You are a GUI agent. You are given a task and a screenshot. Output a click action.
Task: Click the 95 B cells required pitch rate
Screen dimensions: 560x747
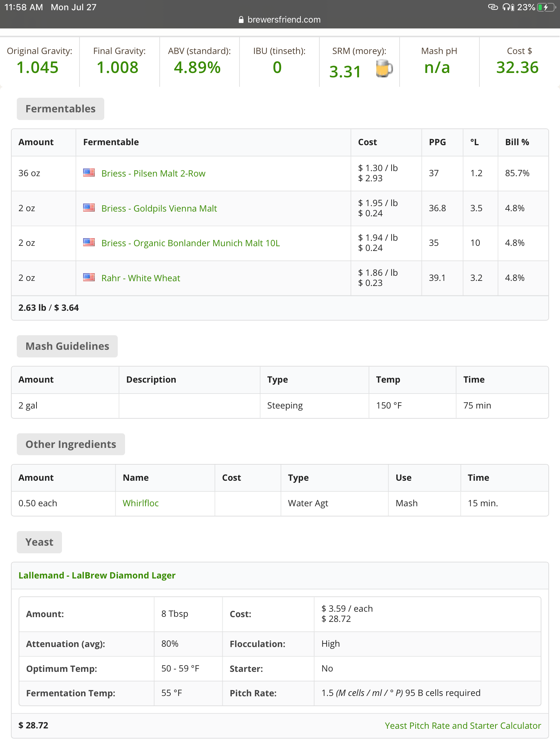[443, 693]
